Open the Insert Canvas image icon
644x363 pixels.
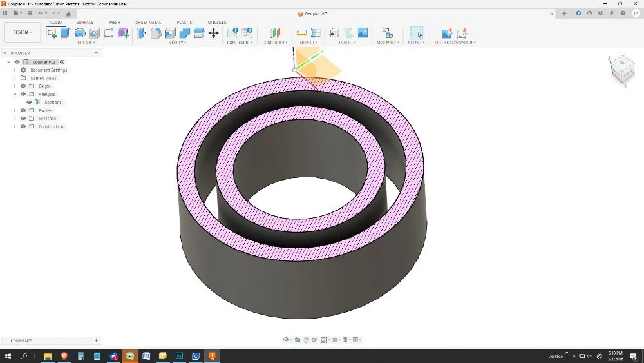(363, 33)
